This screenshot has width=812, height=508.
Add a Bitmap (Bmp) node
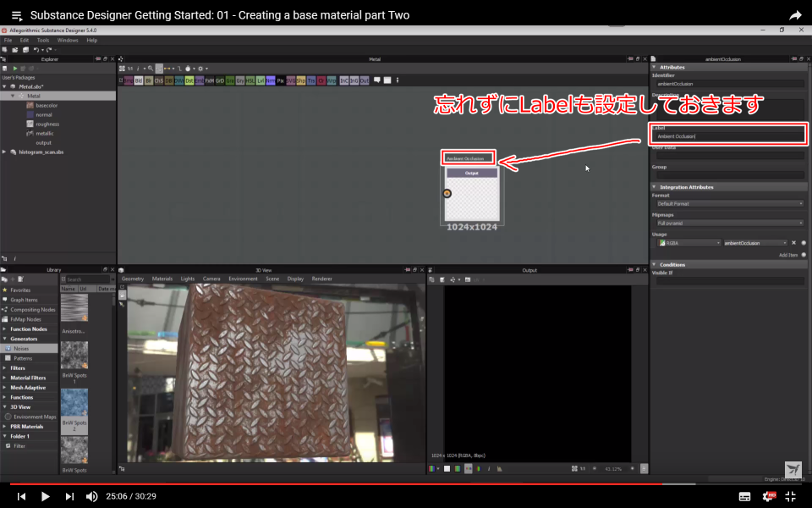(x=129, y=80)
